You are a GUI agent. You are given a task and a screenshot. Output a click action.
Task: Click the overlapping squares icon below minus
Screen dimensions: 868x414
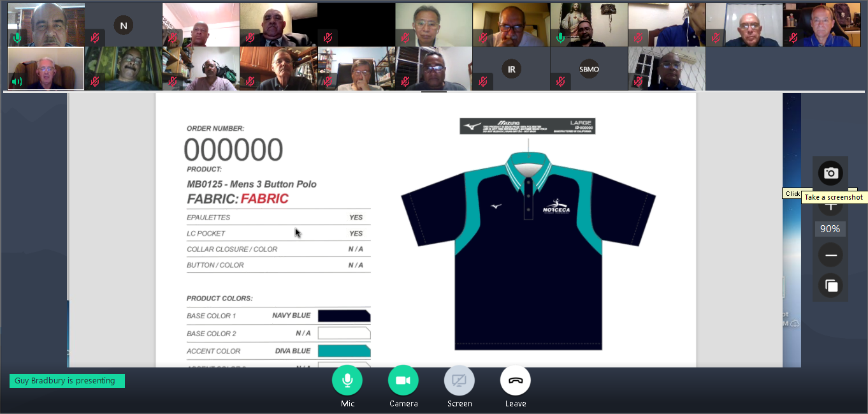click(830, 285)
